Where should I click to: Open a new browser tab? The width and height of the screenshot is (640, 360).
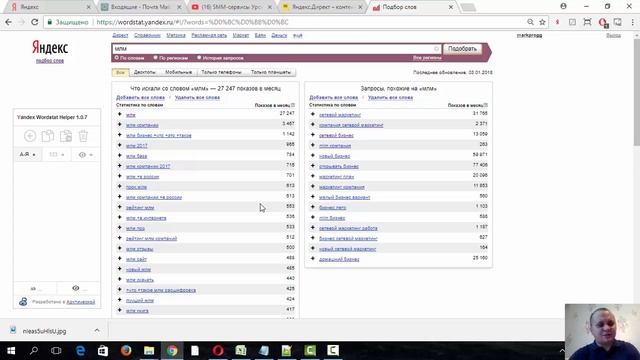pyautogui.click(x=468, y=7)
